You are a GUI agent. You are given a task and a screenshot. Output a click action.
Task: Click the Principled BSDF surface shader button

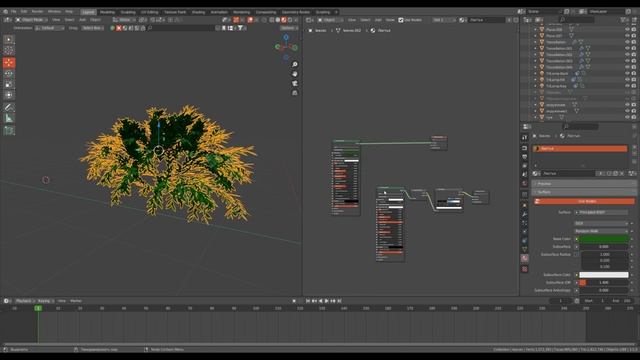click(x=601, y=212)
